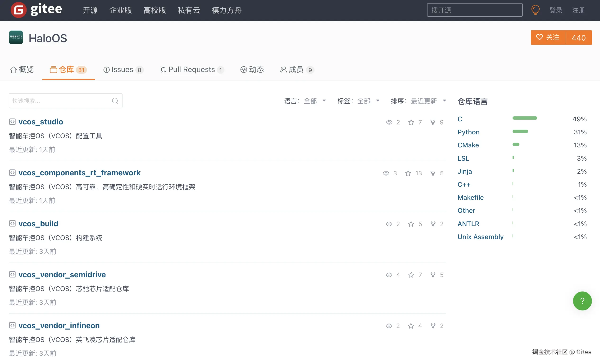Image resolution: width=600 pixels, height=364 pixels.
Task: Click watch eye icon for vcos_vendor_infineon
Action: point(389,326)
